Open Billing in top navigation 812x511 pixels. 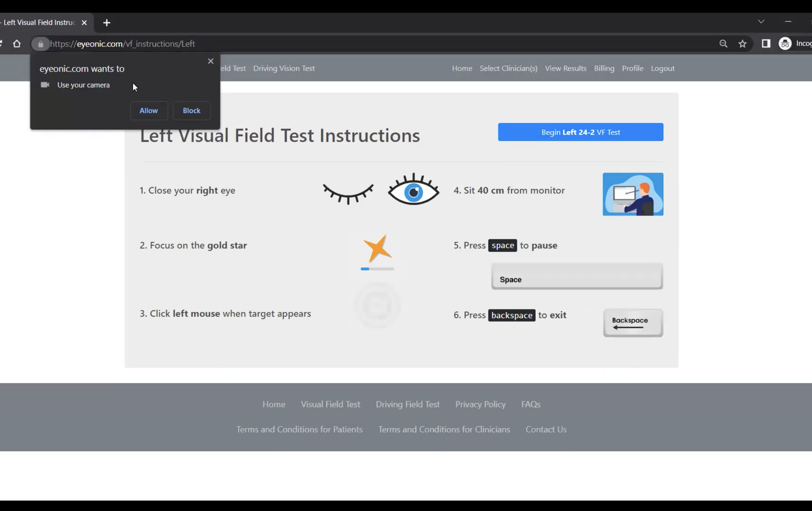604,69
